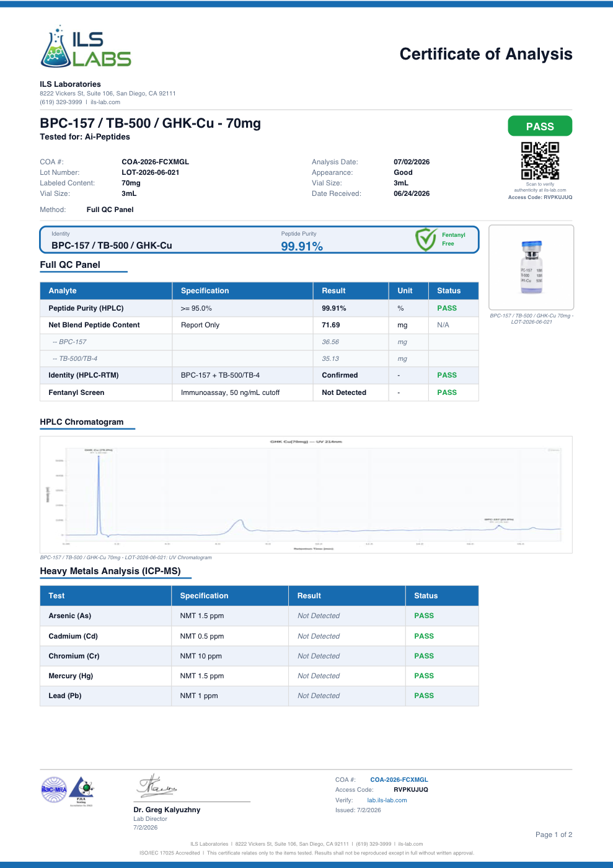Screen dimensions: 613x868
Task: Select the peptide purity '99.91%' in banner
Action: tap(302, 246)
